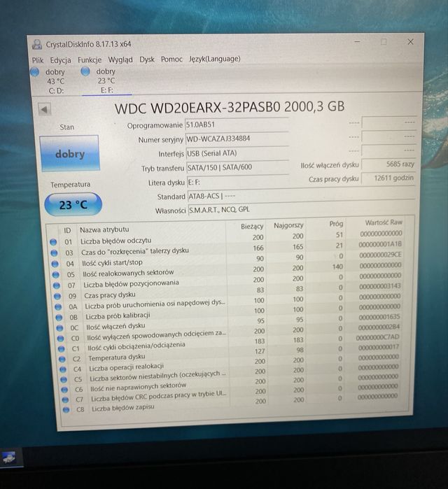
Task: Click the dobry health status button
Action: 69,153
